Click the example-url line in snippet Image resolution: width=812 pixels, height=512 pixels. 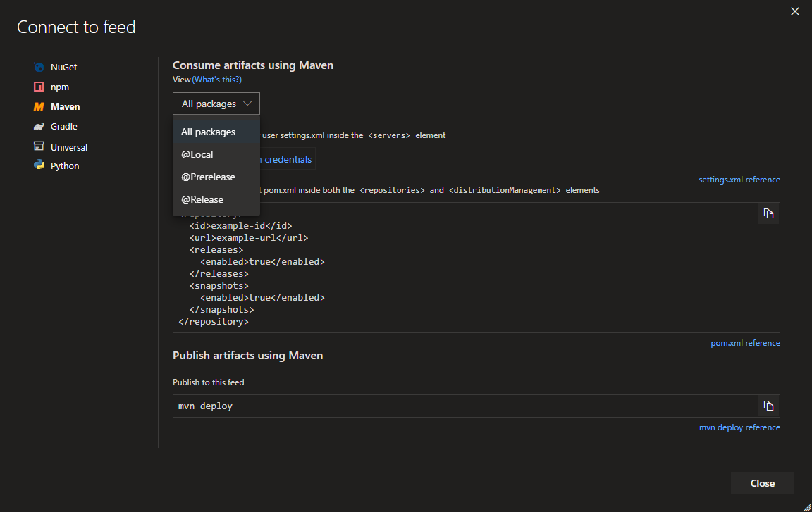coord(249,238)
